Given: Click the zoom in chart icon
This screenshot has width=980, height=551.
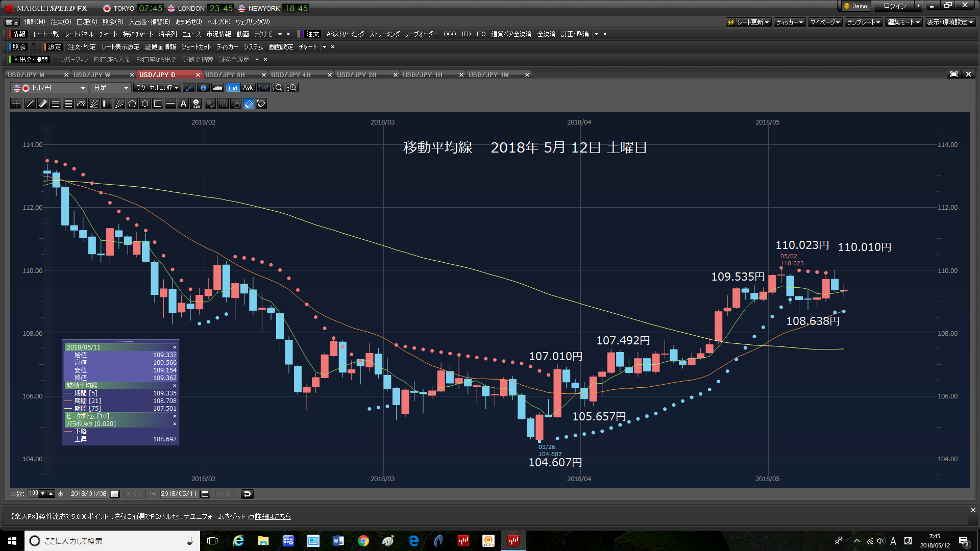Looking at the screenshot, I should coord(292,88).
